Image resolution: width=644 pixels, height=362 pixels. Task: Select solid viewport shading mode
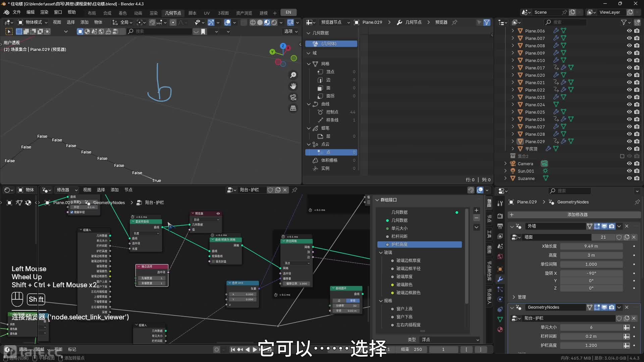[260, 22]
